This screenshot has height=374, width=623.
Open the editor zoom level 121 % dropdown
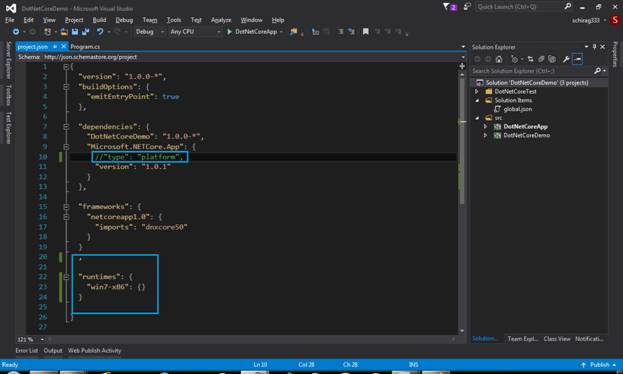pyautogui.click(x=42, y=339)
